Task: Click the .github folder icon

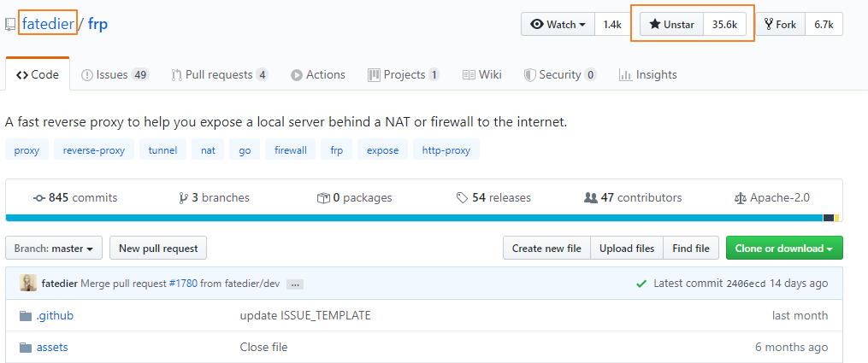Action: [x=25, y=316]
